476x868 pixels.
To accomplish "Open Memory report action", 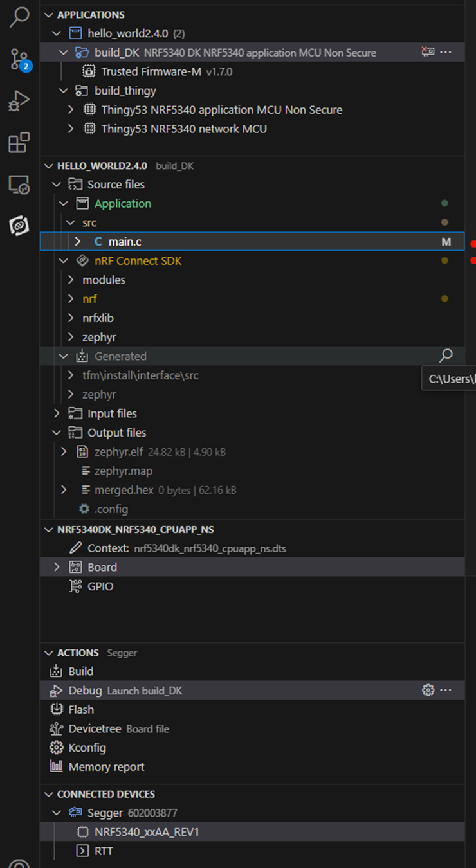I will pos(252,767).
